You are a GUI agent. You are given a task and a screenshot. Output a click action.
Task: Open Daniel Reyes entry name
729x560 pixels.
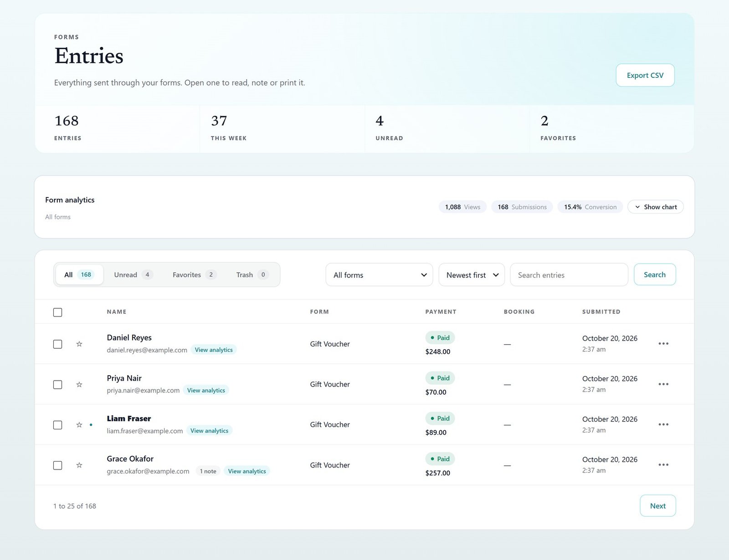(129, 337)
